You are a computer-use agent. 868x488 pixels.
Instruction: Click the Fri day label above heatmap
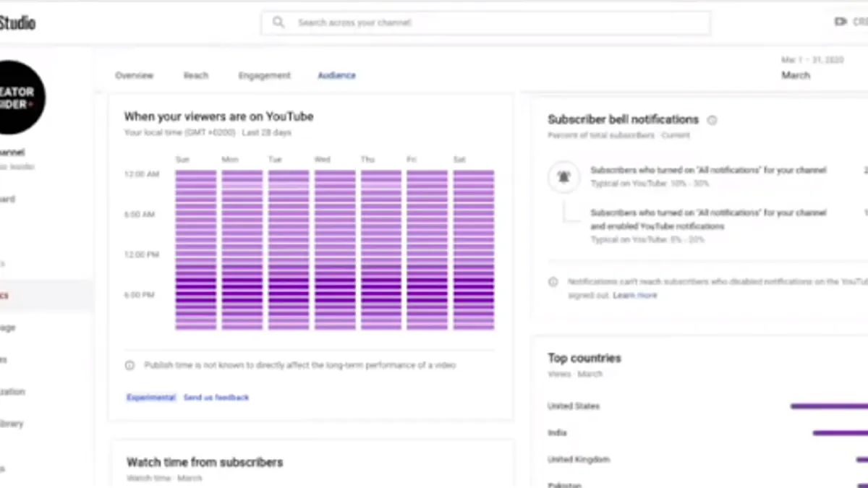point(411,159)
